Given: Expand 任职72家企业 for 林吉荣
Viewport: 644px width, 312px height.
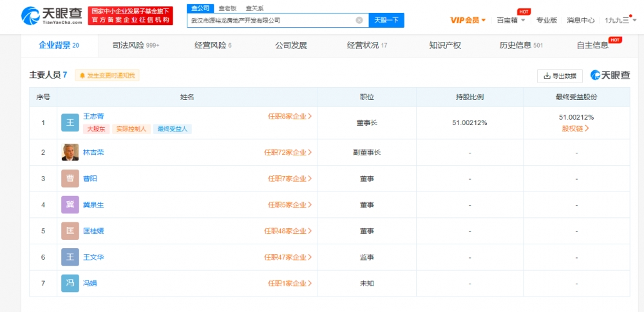Looking at the screenshot, I should click(288, 153).
